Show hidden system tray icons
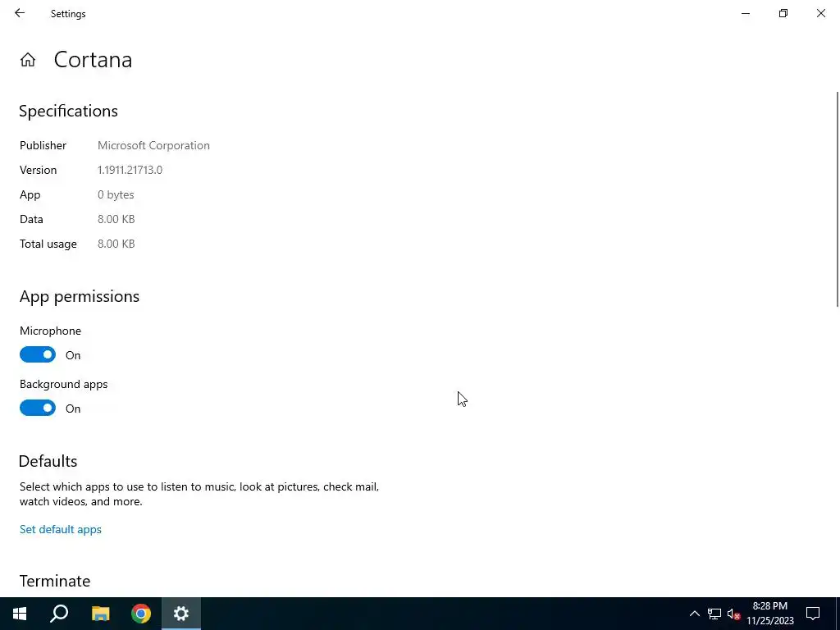Viewport: 840px width, 630px height. (694, 614)
